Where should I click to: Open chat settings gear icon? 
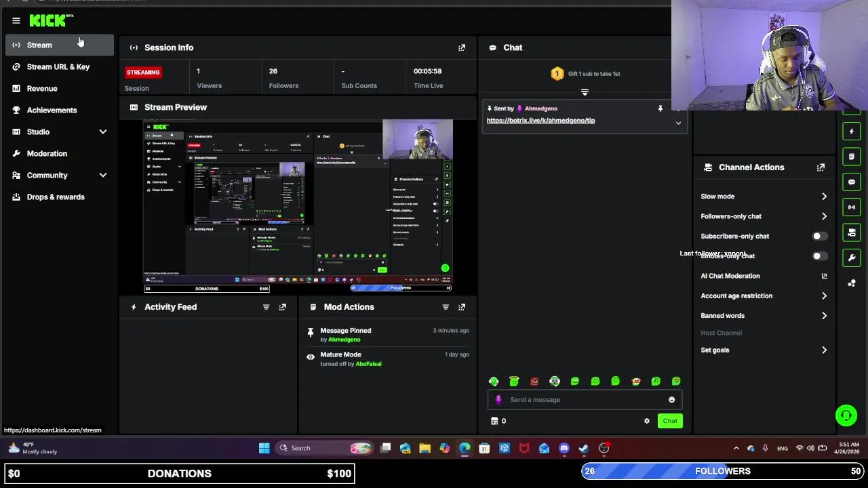point(647,421)
